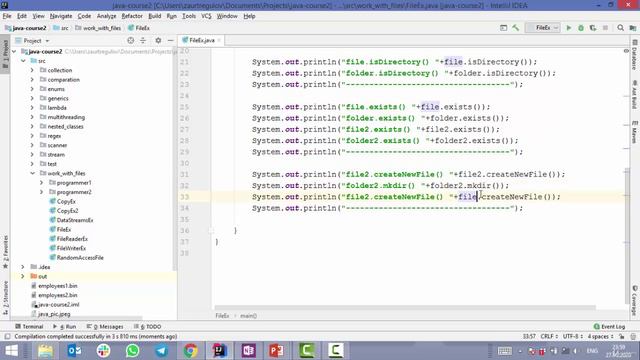Change the 4 spaces indent setting

[x=600, y=336]
